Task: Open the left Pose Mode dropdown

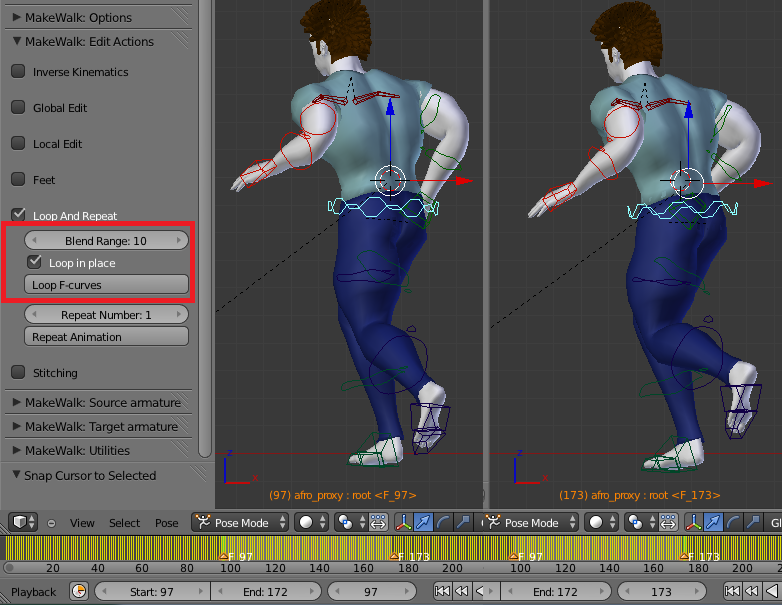Action: point(241,522)
